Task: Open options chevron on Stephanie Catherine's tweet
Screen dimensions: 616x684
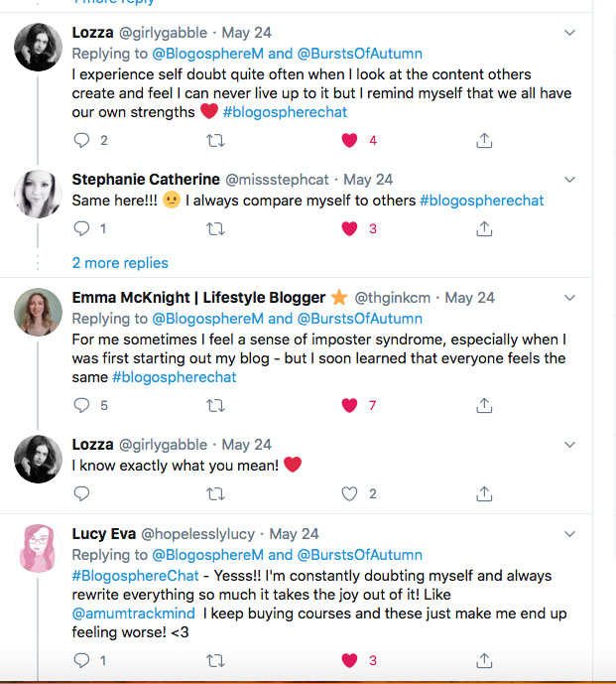Action: pyautogui.click(x=569, y=180)
